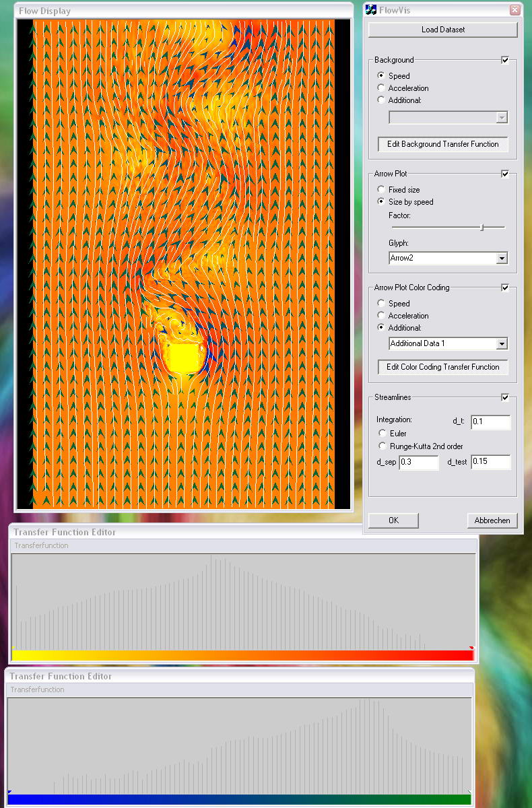Select Runge-Kutta 2nd order integration
Screen dimensions: 532x808
pyautogui.click(x=383, y=446)
